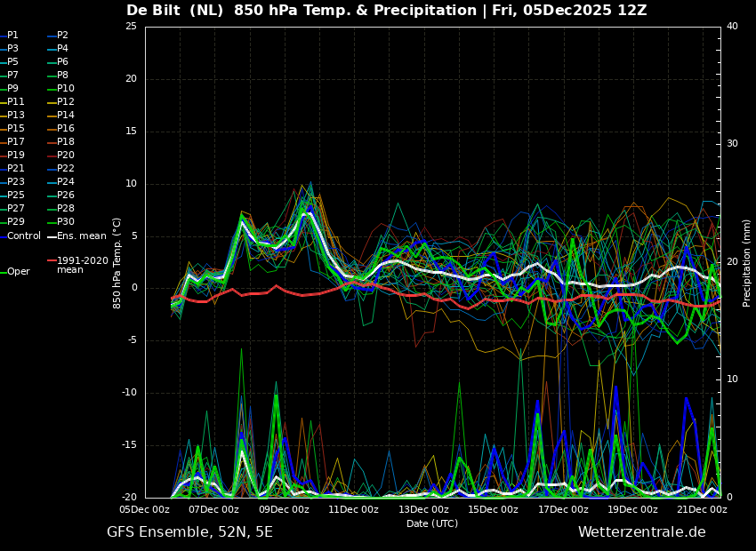
Task: Select the P10 legend label
Action: point(65,89)
